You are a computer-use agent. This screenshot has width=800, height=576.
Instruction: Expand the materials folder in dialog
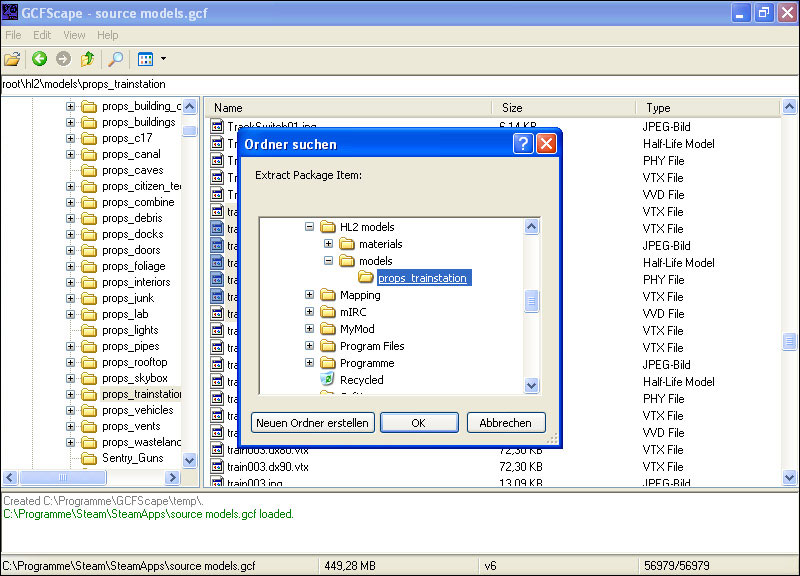point(329,244)
